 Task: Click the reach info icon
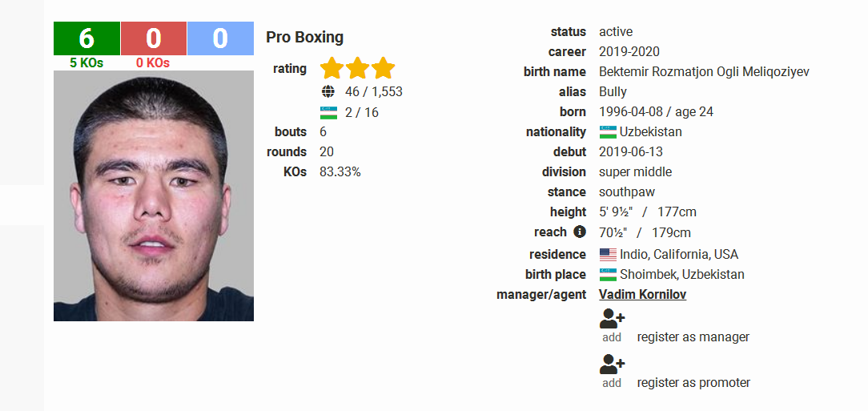580,232
